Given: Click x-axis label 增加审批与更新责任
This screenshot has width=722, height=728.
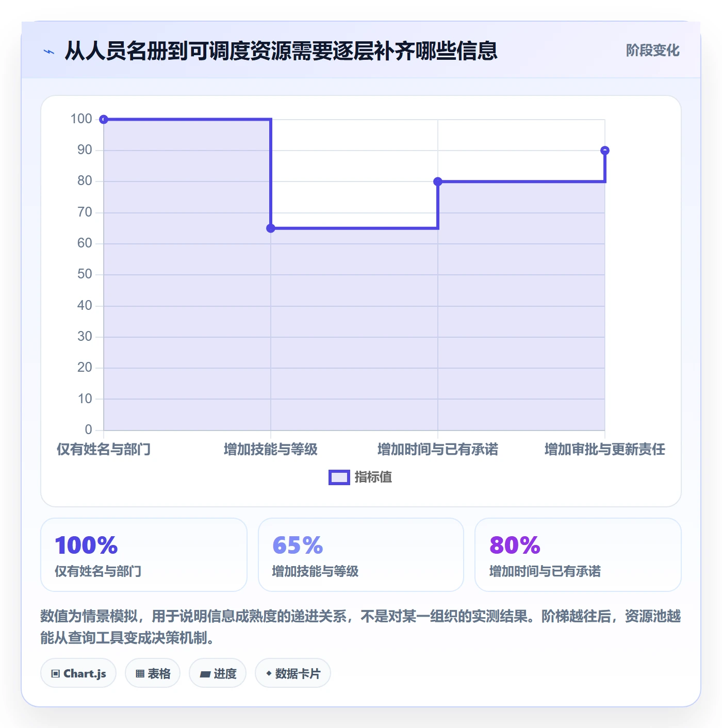Looking at the screenshot, I should [605, 450].
